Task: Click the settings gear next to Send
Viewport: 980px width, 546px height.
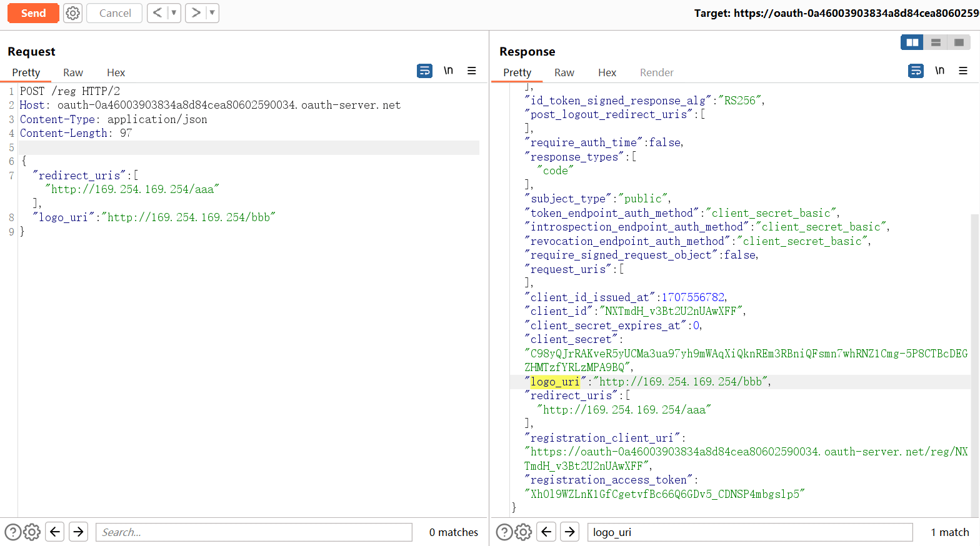Action: 73,13
